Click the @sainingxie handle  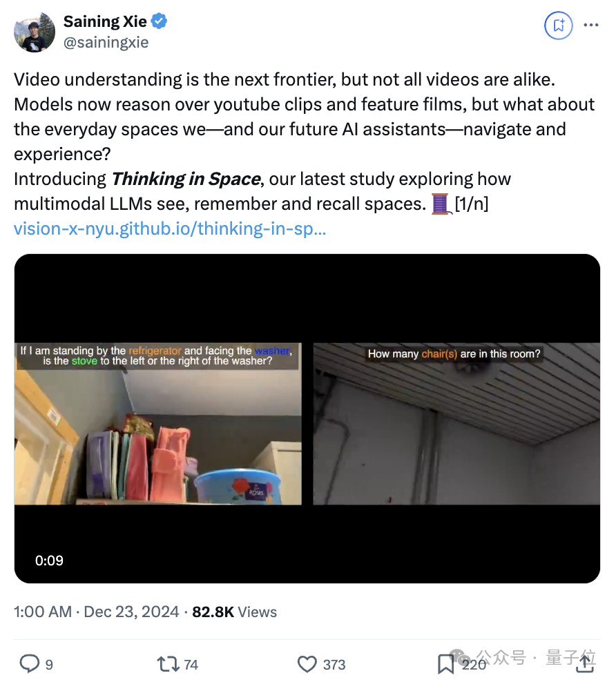[x=106, y=41]
